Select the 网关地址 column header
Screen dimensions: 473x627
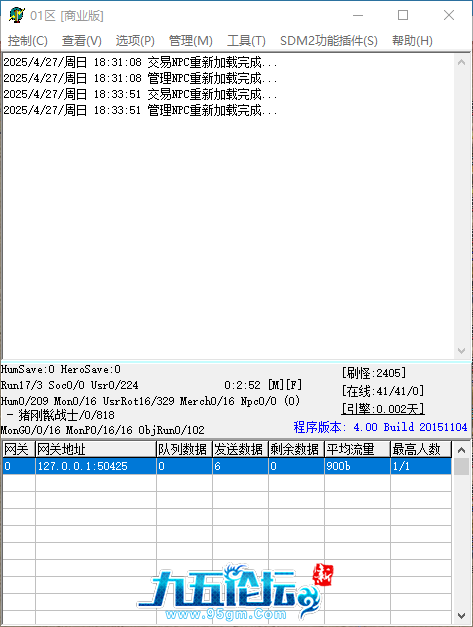coord(96,449)
